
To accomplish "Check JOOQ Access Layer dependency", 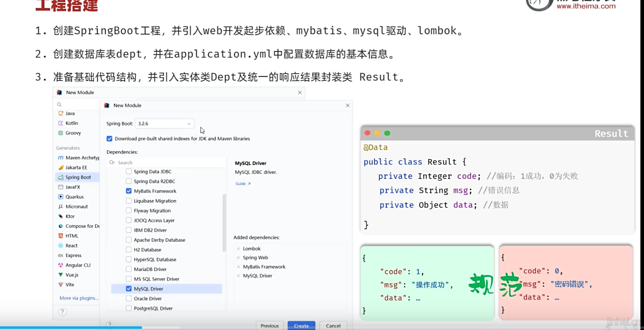I will (129, 220).
